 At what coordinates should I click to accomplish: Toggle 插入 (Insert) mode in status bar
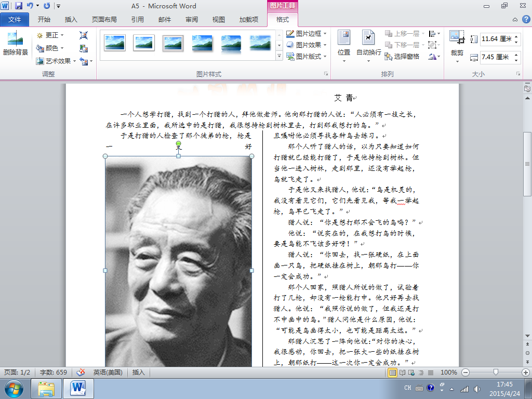[x=138, y=372]
